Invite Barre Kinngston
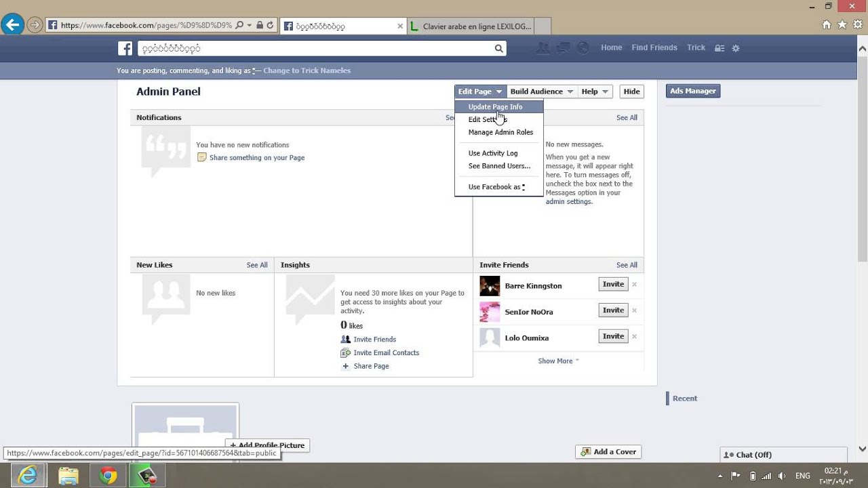 613,285
